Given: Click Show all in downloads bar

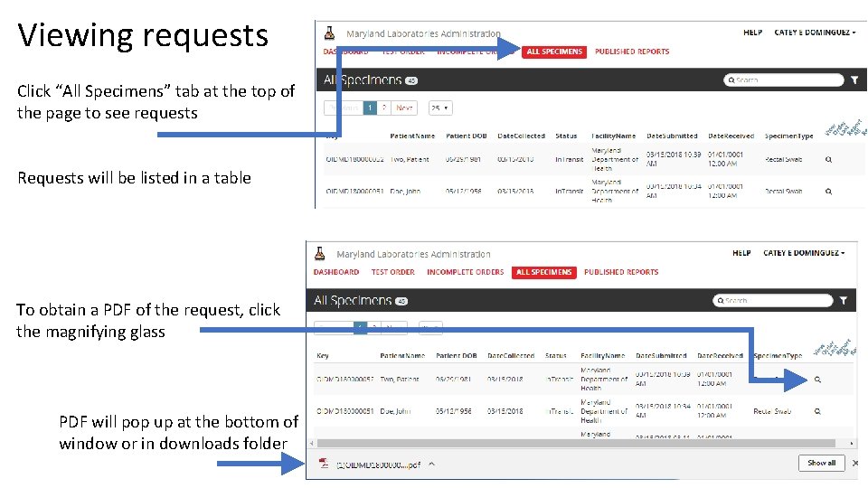Looking at the screenshot, I should click(822, 463).
